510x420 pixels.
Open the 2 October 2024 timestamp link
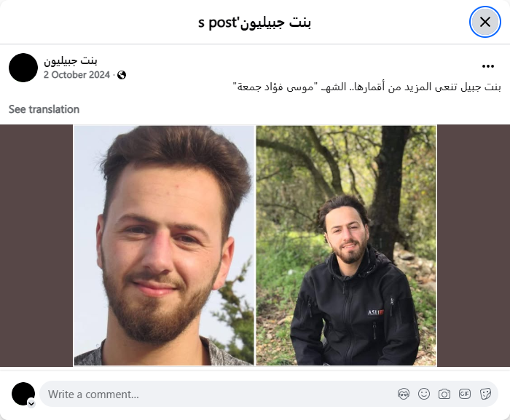click(x=76, y=75)
